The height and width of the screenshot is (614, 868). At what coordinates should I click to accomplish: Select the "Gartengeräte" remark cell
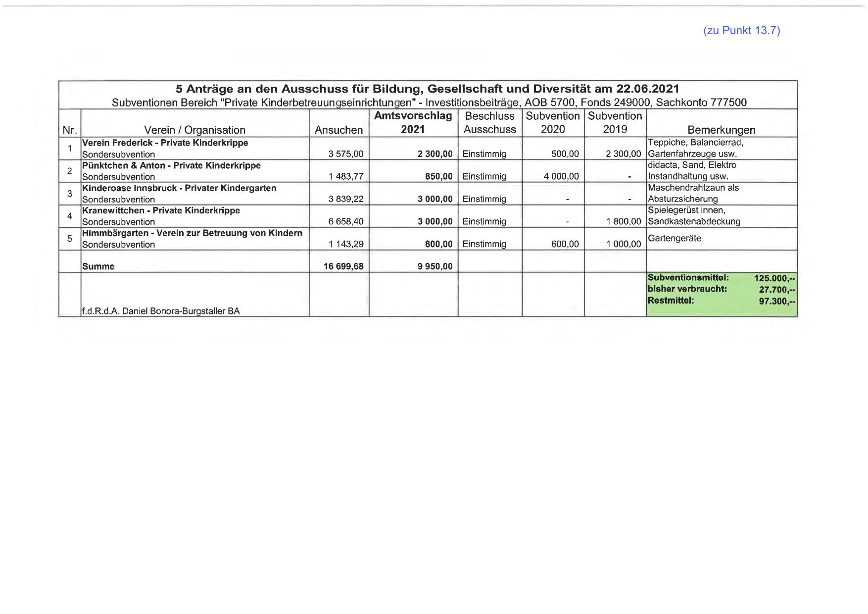(675, 238)
